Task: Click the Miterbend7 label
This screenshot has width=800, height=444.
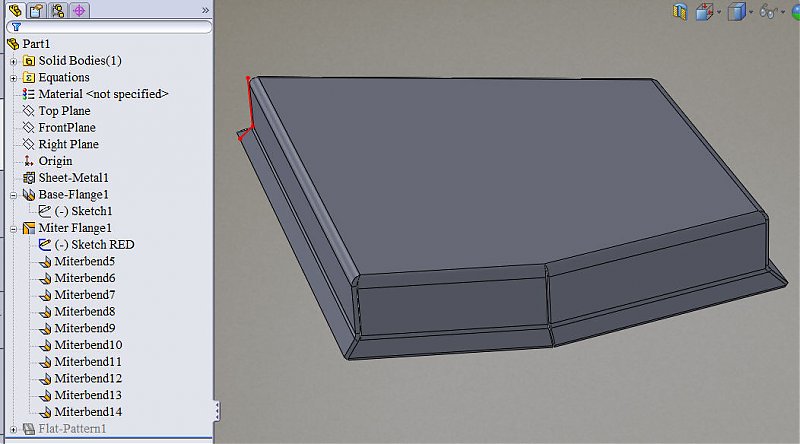Action: click(x=85, y=295)
